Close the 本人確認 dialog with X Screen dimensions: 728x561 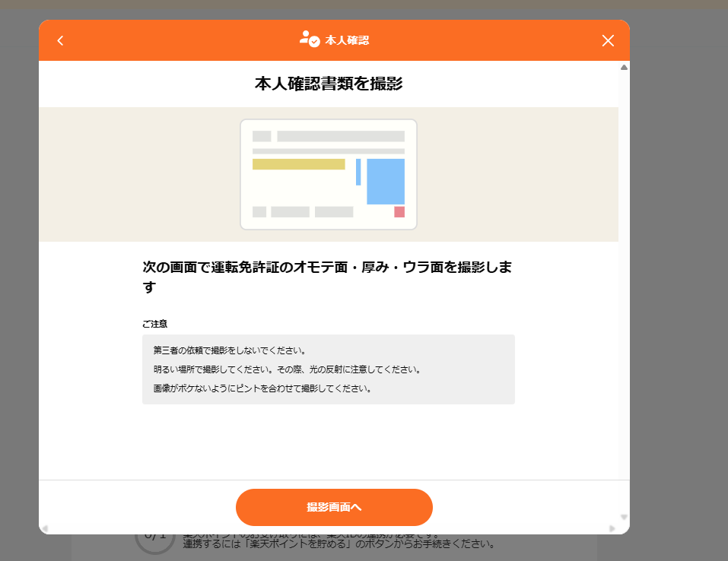pyautogui.click(x=608, y=41)
